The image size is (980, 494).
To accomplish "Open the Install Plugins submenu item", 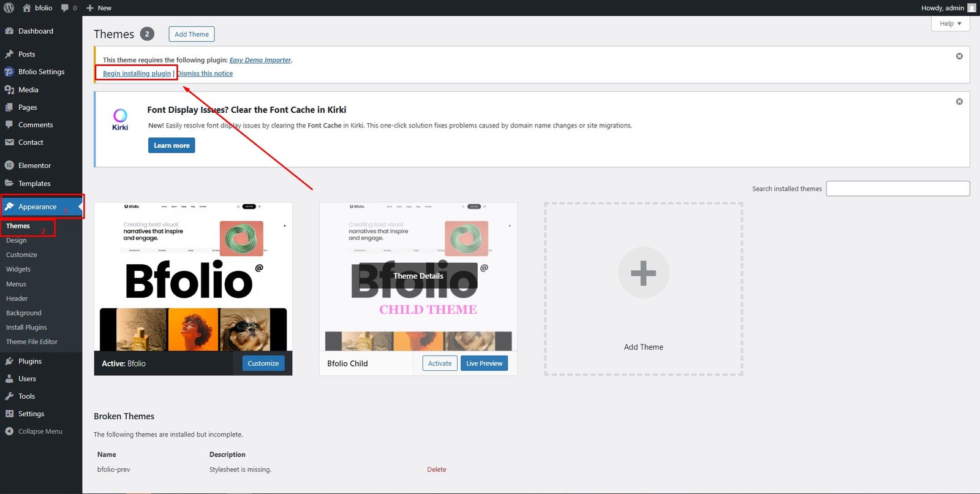I will (x=26, y=327).
